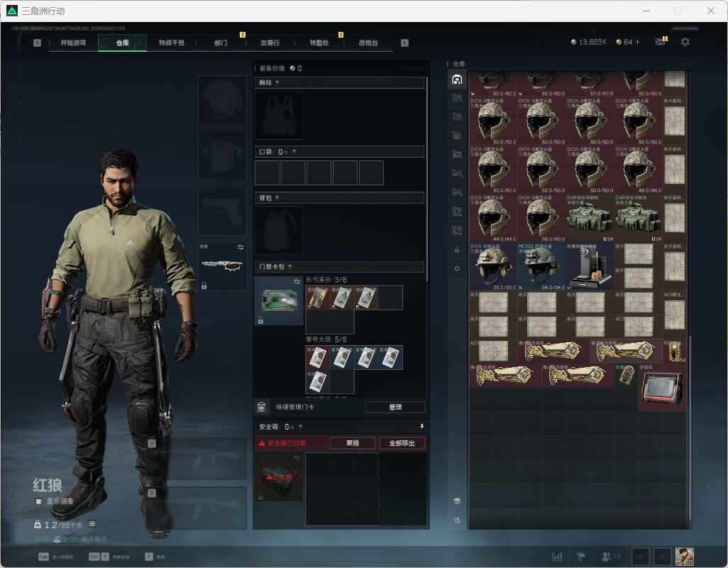Toggle the 显示装备 checkbox

39,501
